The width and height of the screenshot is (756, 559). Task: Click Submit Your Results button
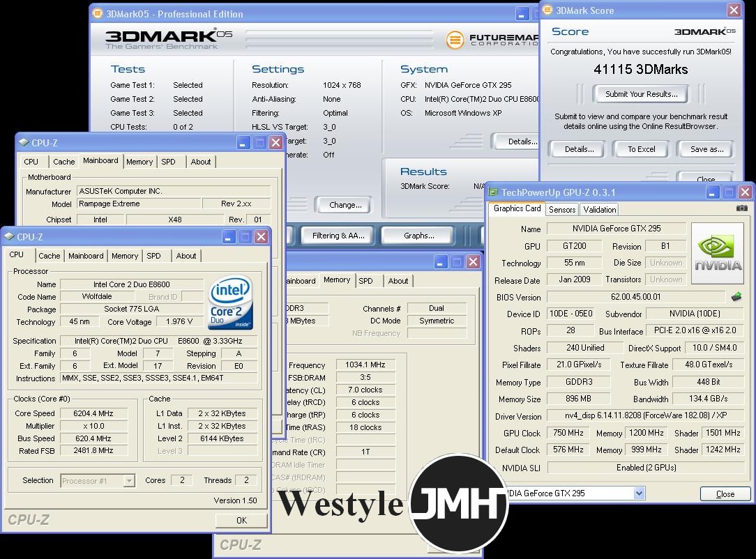[641, 94]
